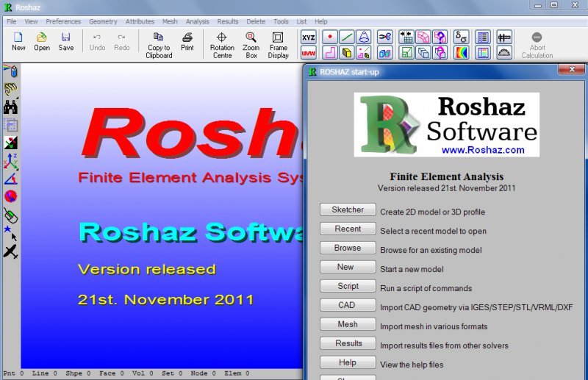This screenshot has width=588, height=380.
Task: Click the green mesh square icon
Action: (406, 53)
